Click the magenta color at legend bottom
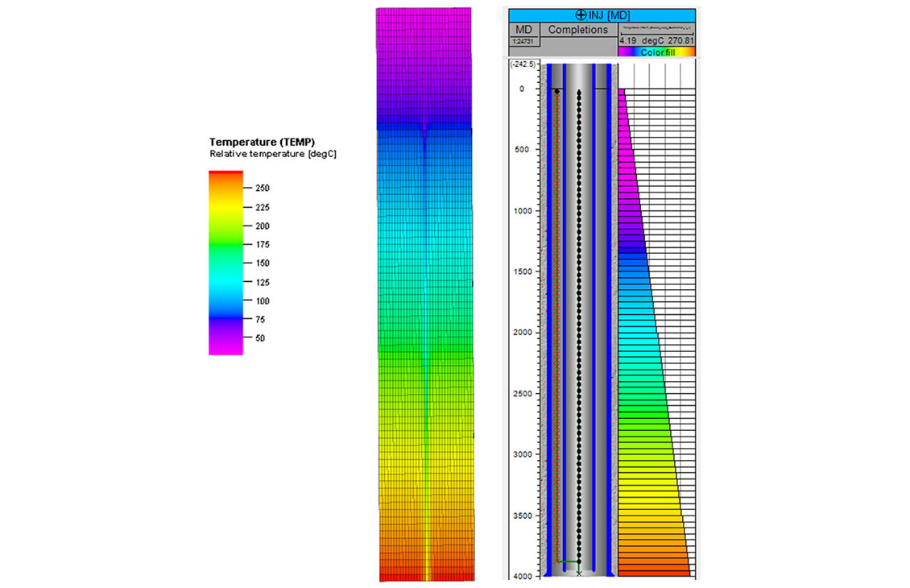910x588 pixels. [225, 350]
